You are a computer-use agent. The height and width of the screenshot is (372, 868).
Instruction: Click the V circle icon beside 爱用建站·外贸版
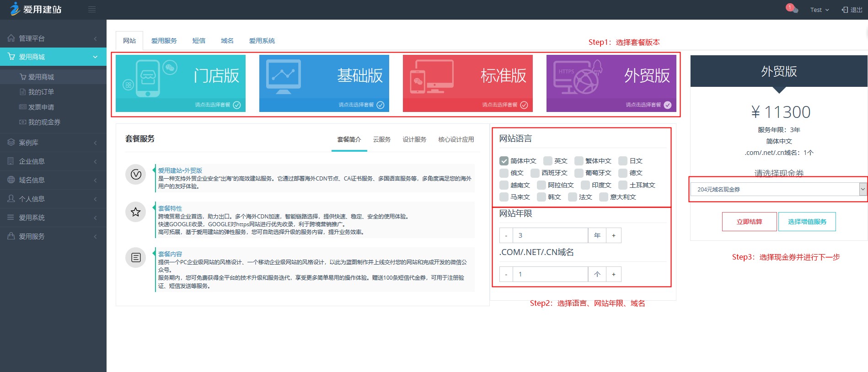pyautogui.click(x=136, y=174)
